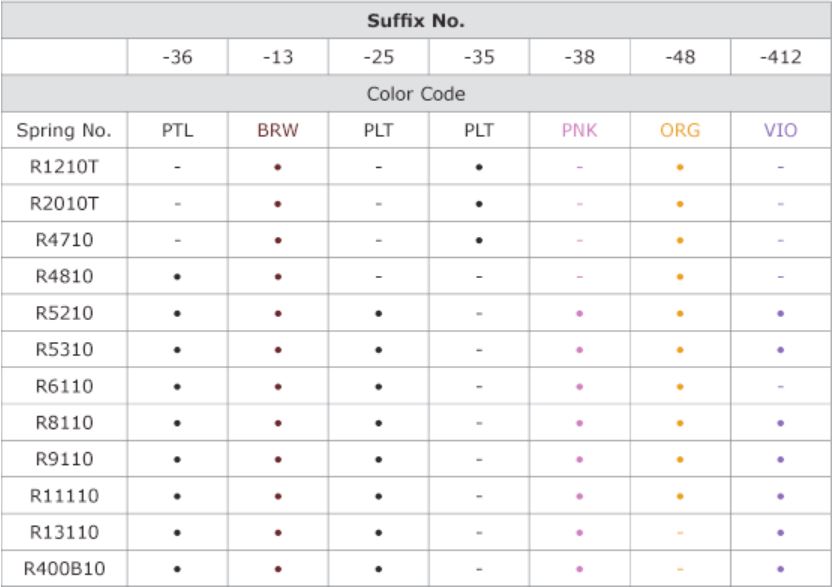Click the violet dot in R5310 row
Viewport: 835px width, 587px height.
(x=781, y=350)
